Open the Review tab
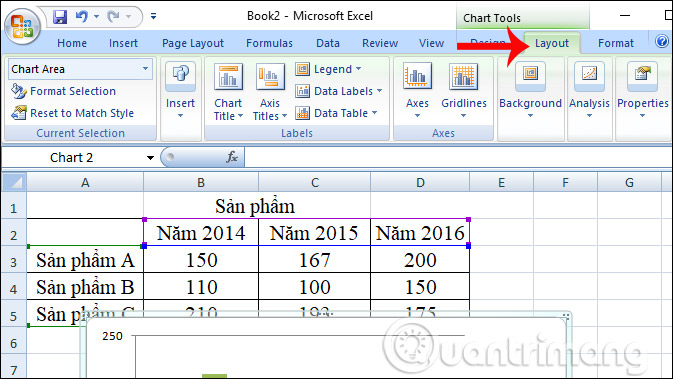673x379 pixels. 380,43
